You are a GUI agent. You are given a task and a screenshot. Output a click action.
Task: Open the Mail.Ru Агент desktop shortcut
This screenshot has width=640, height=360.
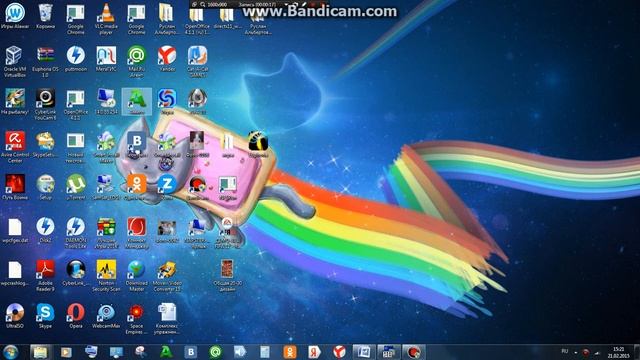(136, 61)
